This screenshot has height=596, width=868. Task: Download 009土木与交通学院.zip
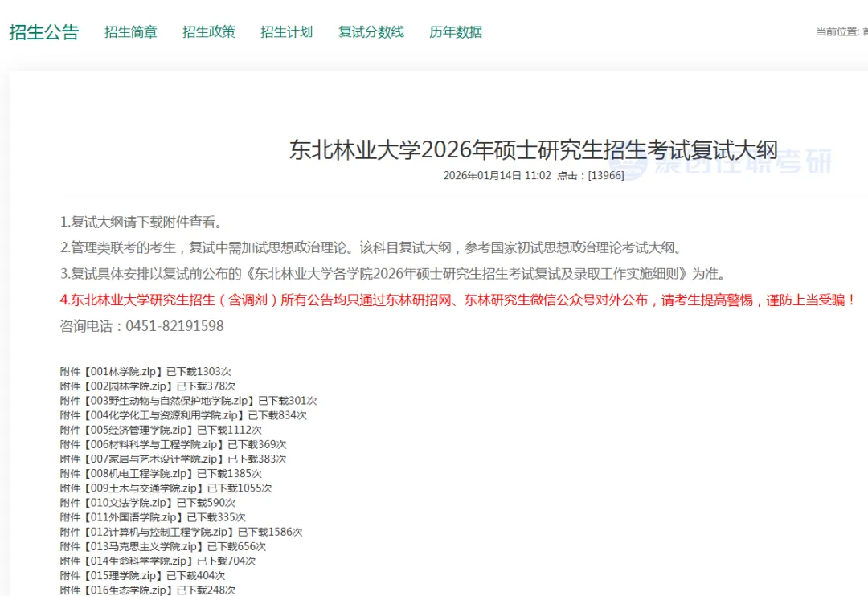pos(143,488)
